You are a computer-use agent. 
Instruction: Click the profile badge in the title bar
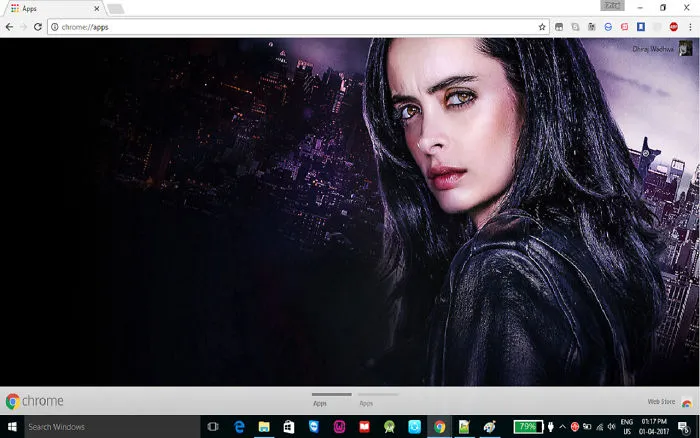point(612,5)
